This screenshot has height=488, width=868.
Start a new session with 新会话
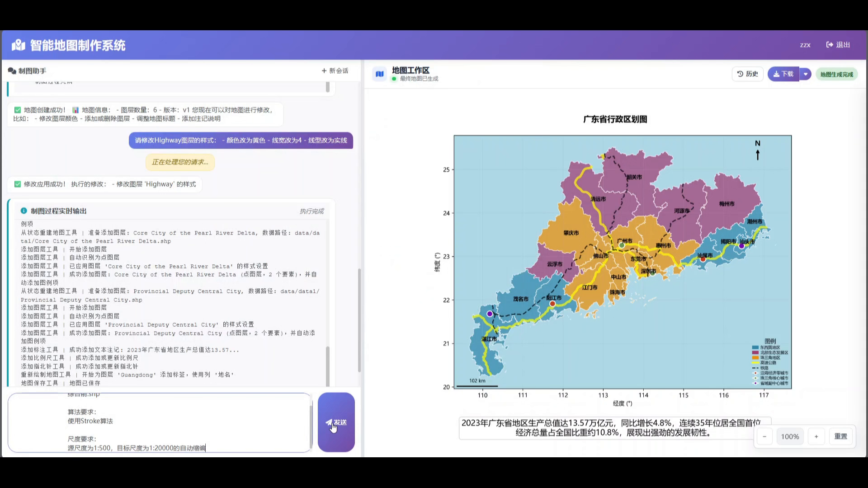pyautogui.click(x=335, y=70)
